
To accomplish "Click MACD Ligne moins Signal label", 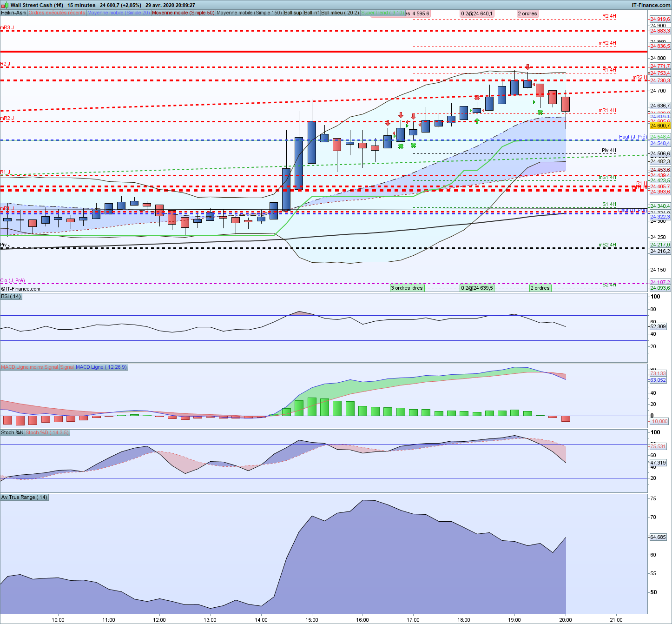I will coord(30,367).
